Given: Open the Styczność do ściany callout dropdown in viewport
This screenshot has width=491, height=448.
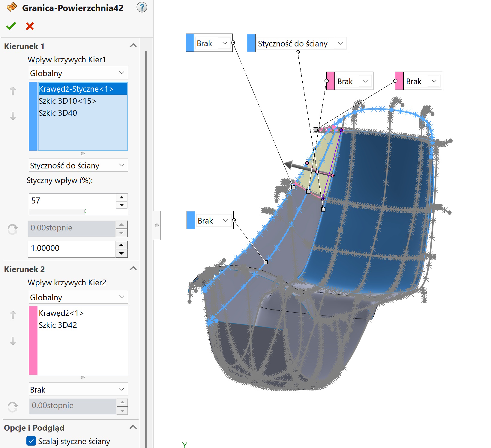Looking at the screenshot, I should [x=340, y=43].
